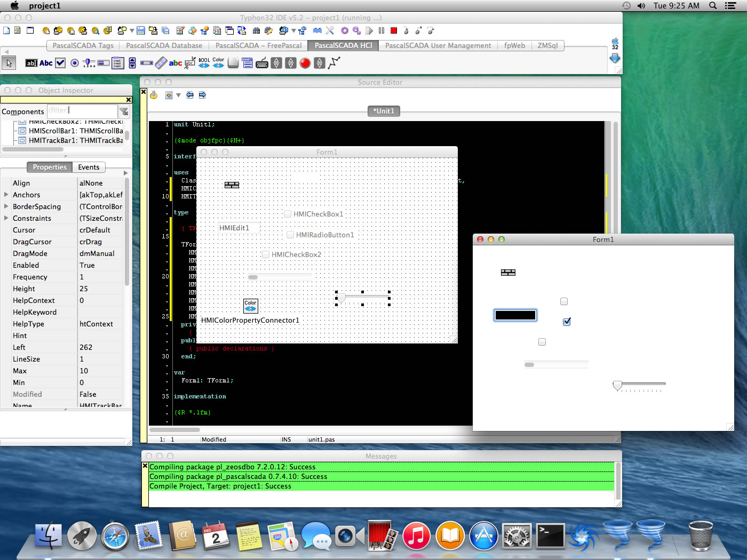Stop the running program with red square
The width and height of the screenshot is (747, 560).
394,30
